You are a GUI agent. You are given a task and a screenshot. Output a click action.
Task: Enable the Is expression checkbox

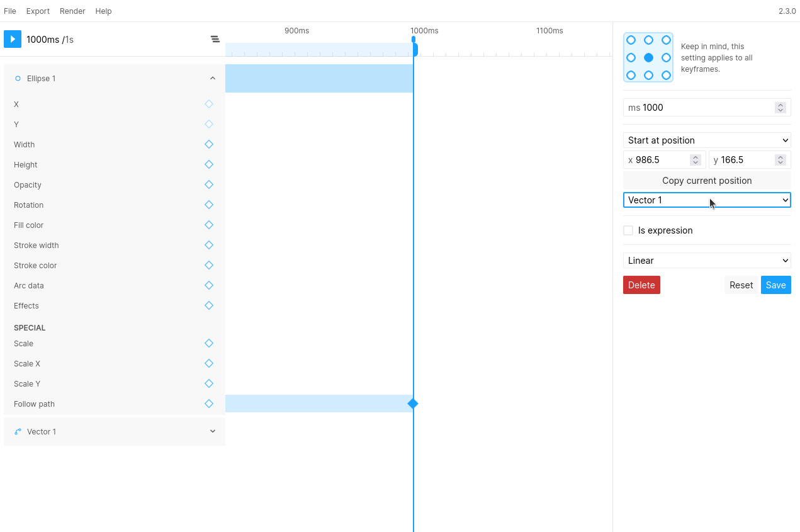coord(628,230)
